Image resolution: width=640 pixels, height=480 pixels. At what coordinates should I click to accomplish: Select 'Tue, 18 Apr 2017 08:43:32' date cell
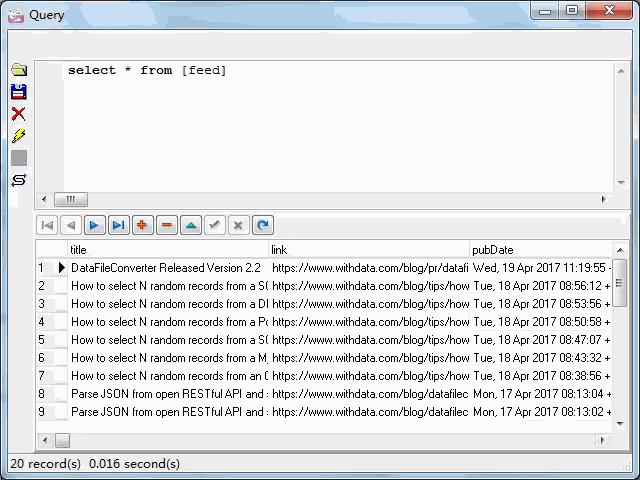coord(541,358)
